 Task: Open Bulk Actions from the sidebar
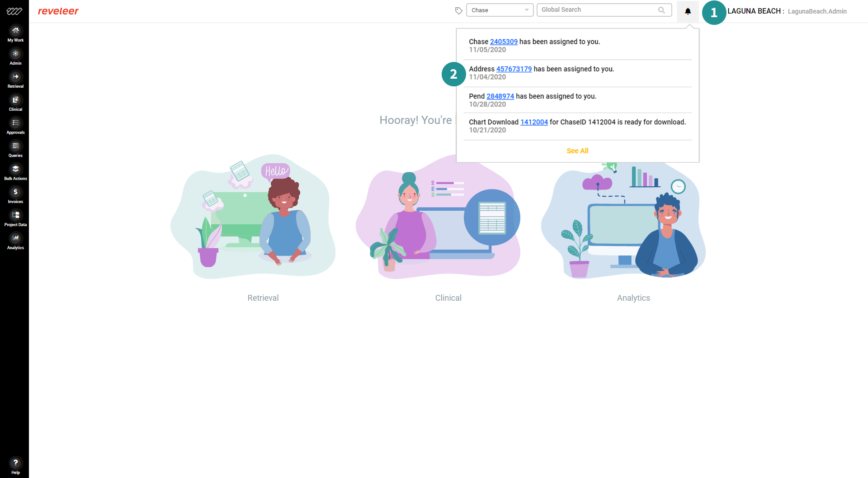[x=15, y=172]
